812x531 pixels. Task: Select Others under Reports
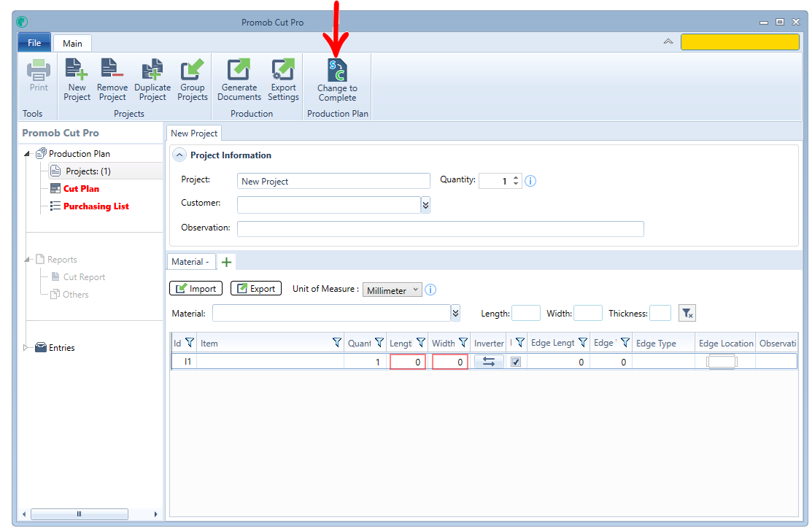pyautogui.click(x=76, y=295)
